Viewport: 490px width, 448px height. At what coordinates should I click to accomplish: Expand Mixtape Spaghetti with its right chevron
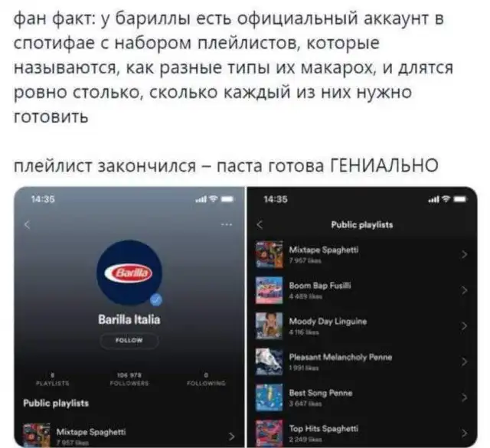(x=465, y=254)
